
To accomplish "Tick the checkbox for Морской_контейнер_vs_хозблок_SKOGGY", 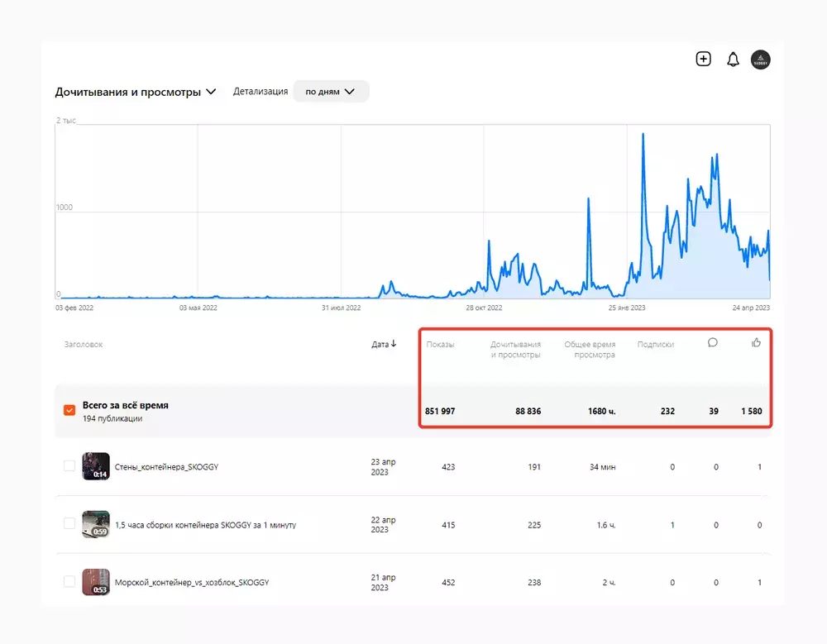I will pos(69,582).
